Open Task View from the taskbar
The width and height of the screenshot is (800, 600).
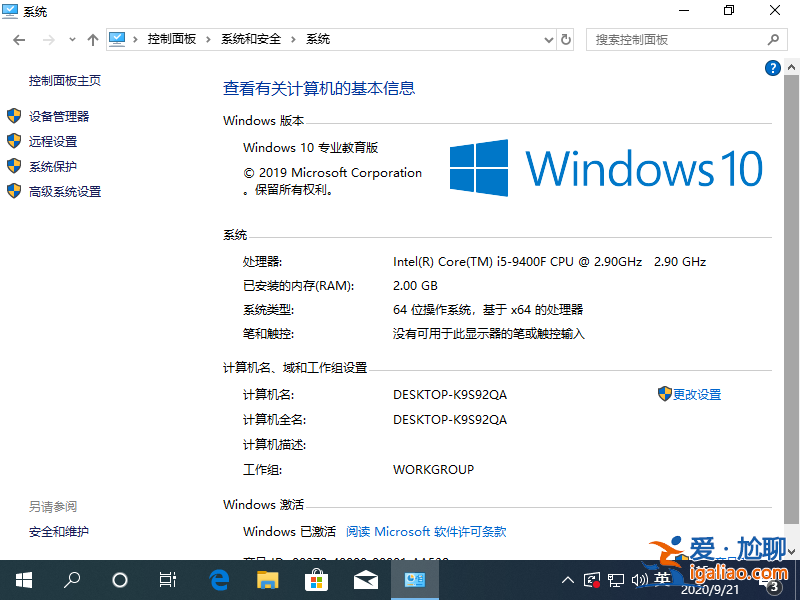pyautogui.click(x=168, y=579)
